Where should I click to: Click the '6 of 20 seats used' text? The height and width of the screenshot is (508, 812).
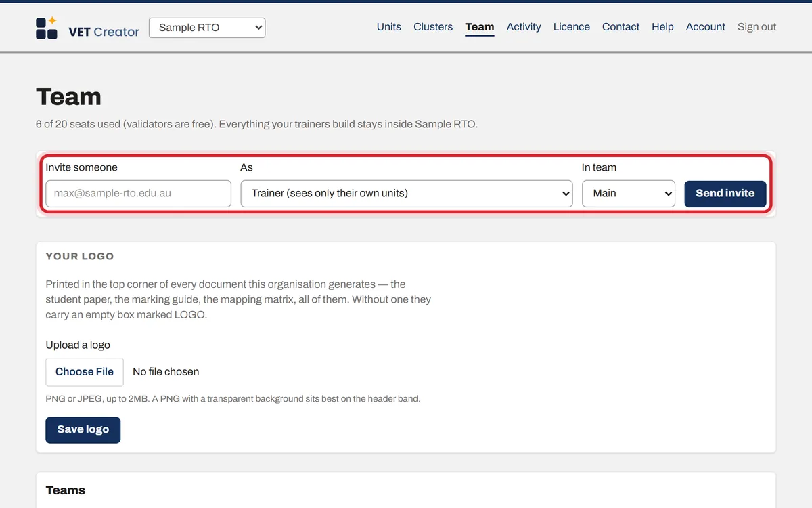79,125
